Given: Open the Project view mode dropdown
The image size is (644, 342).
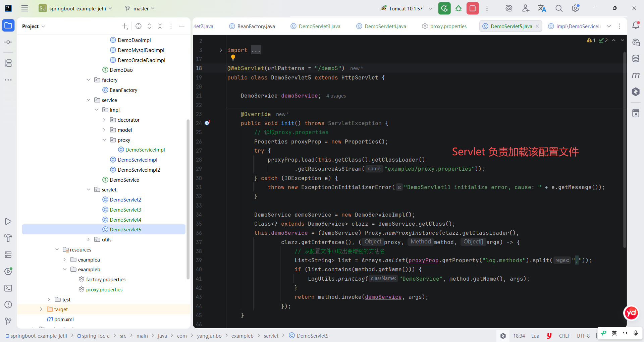Looking at the screenshot, I should pos(34,26).
